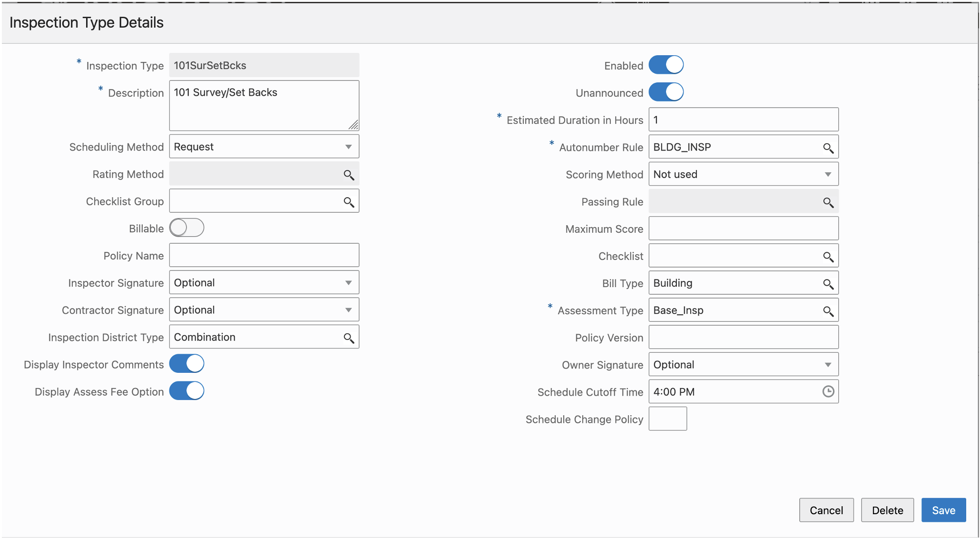Open the Schedule Cutoff Time clock picker
980x539 pixels.
point(828,391)
